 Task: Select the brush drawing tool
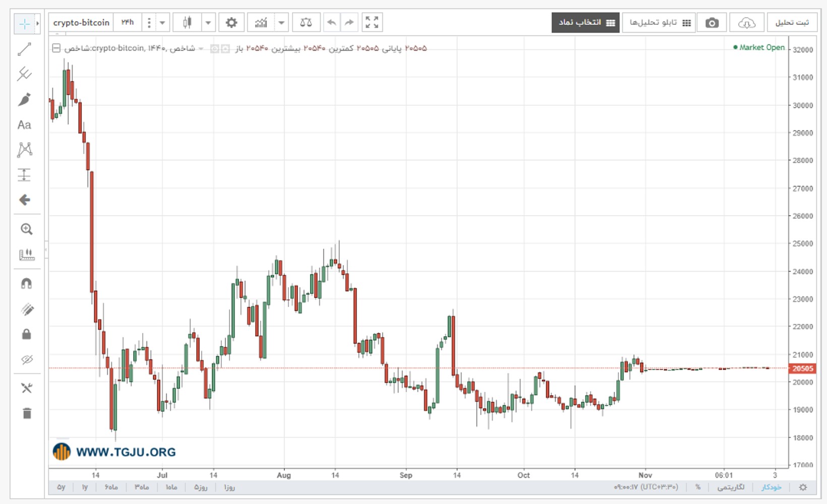click(24, 99)
